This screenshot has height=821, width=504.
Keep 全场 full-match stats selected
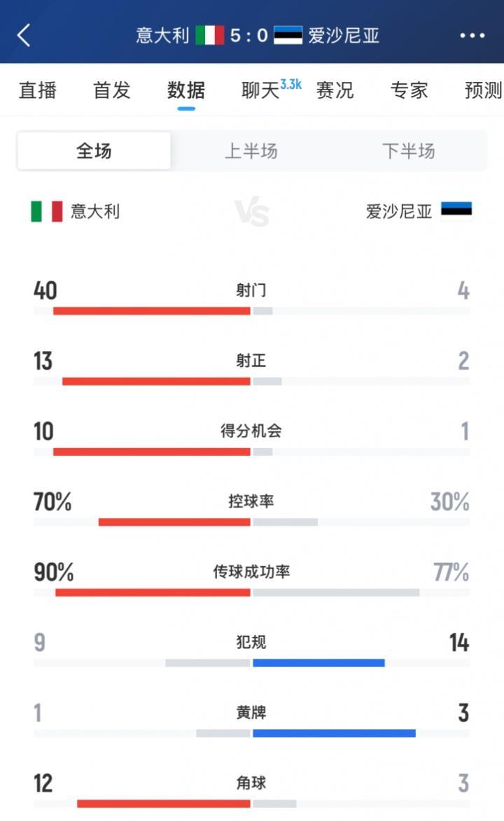point(94,150)
